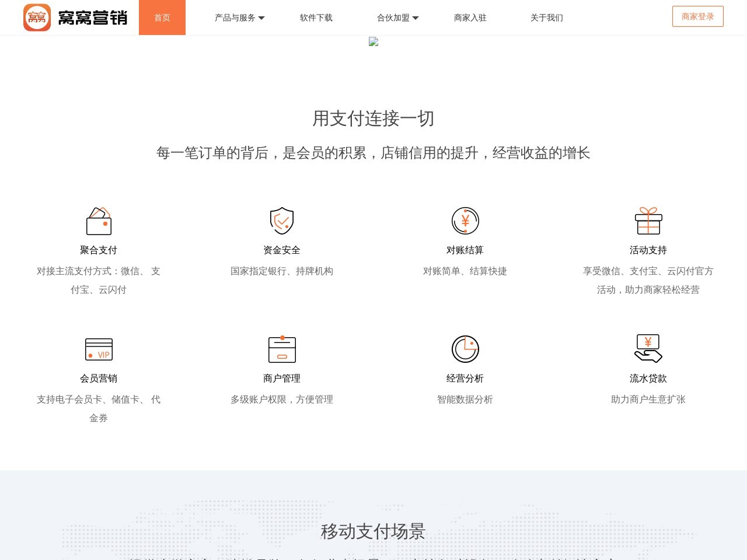Open the 关于我们 link
This screenshot has width=747, height=560.
(546, 17)
